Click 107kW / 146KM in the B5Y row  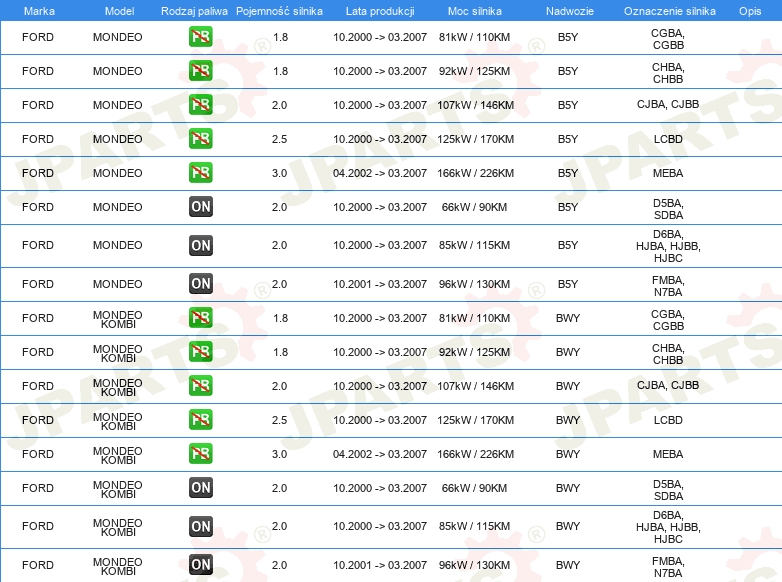pos(475,105)
